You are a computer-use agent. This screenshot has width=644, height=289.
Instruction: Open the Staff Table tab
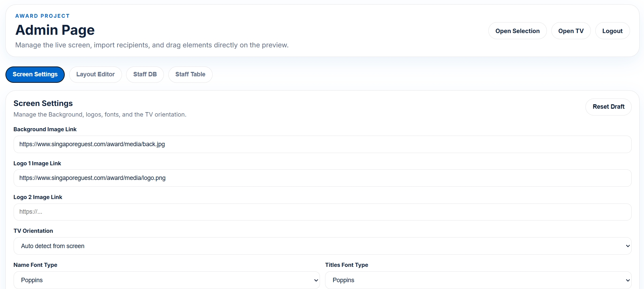click(x=190, y=74)
